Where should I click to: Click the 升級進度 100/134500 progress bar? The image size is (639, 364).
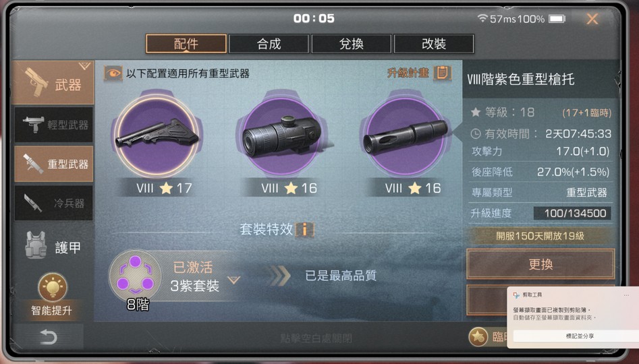572,213
